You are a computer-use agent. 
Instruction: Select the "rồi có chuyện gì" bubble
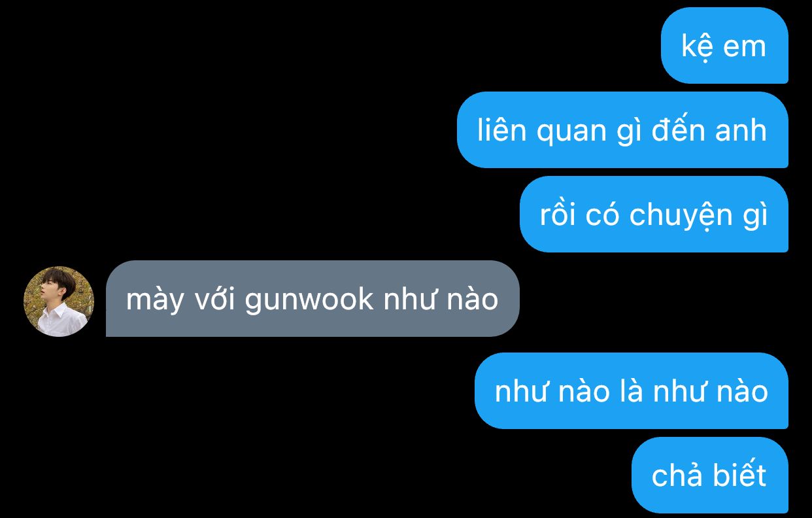(x=654, y=215)
